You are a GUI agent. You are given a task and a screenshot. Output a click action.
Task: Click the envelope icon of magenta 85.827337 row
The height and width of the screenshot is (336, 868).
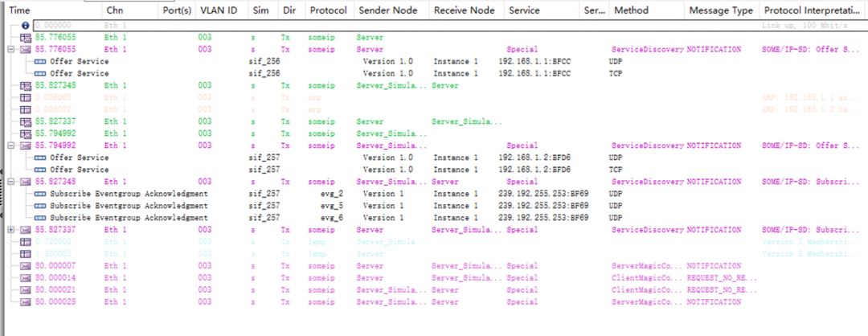26,230
